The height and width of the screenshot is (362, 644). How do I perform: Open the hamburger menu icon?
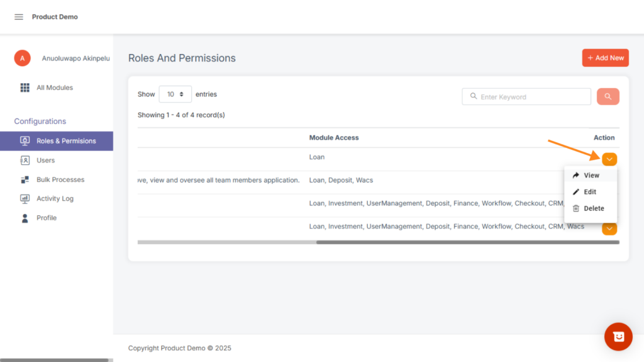click(x=19, y=17)
